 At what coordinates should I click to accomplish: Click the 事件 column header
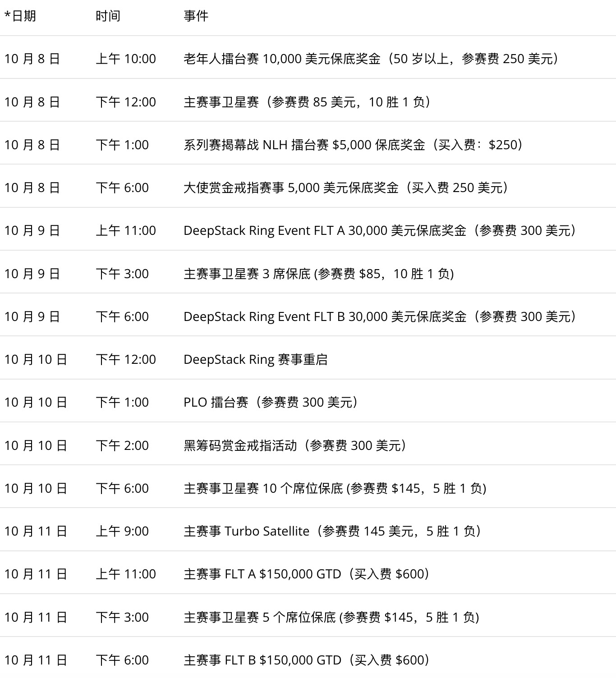click(x=196, y=16)
